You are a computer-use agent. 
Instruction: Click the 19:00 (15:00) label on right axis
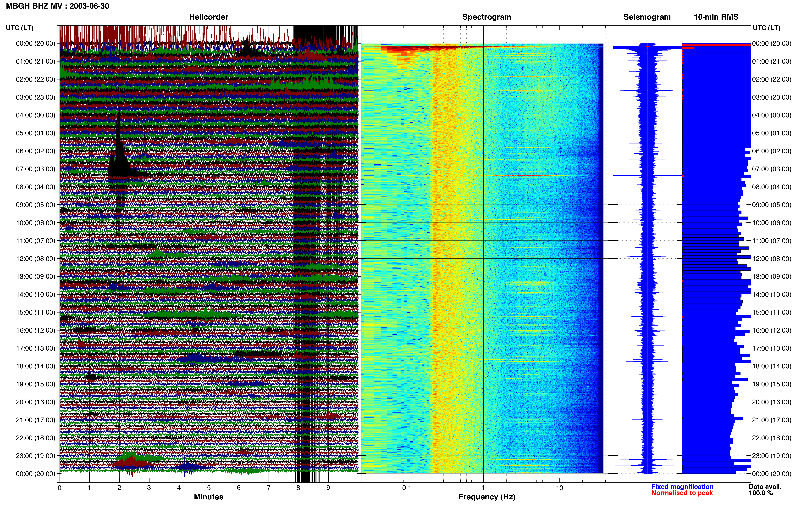772,384
